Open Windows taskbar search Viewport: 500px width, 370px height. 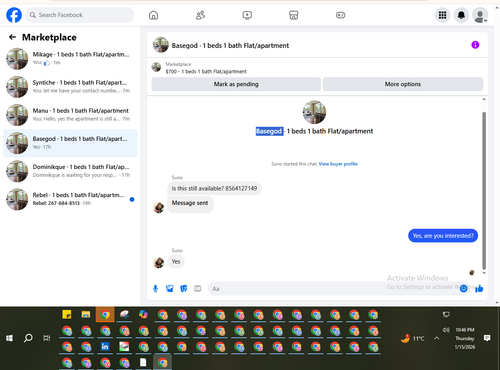(x=28, y=338)
